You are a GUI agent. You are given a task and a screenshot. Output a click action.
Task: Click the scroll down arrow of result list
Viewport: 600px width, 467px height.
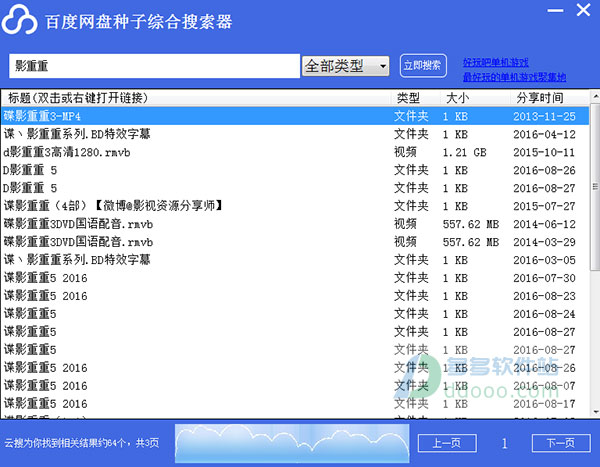click(x=595, y=412)
